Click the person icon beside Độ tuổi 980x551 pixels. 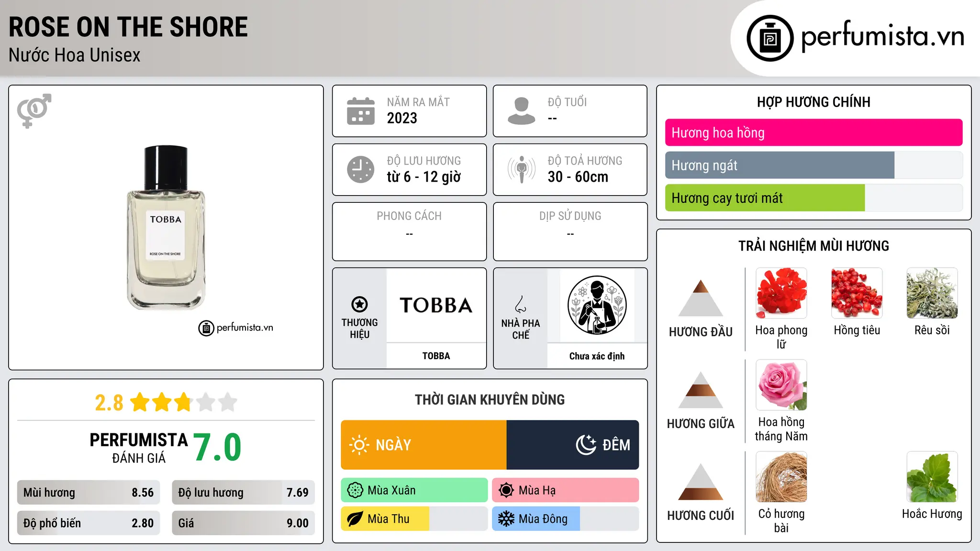(x=521, y=111)
